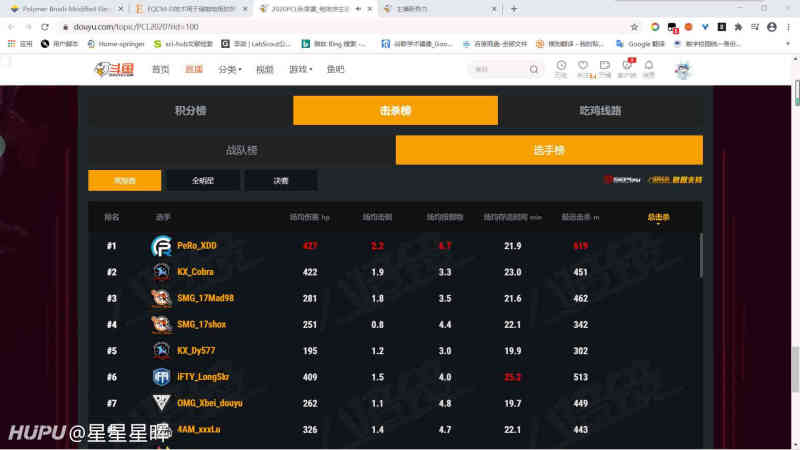This screenshot has height=450, width=800.
Task: Click player name PeRo_XDD
Action: tap(197, 246)
